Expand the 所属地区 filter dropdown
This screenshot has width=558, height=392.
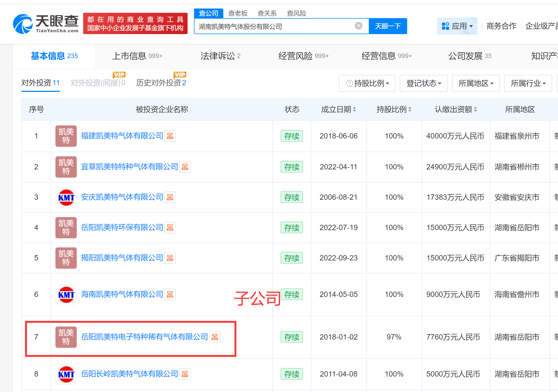click(476, 83)
